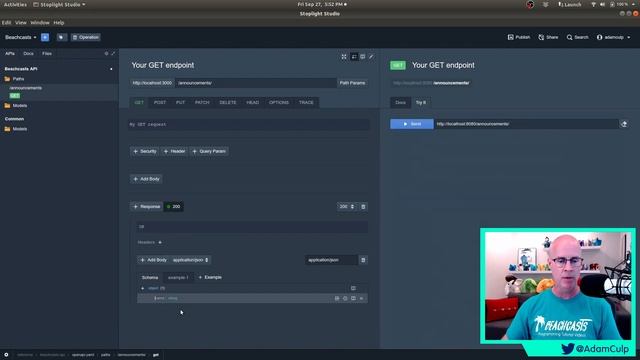
Task: Click the icon at the right of the object row
Action: (353, 288)
